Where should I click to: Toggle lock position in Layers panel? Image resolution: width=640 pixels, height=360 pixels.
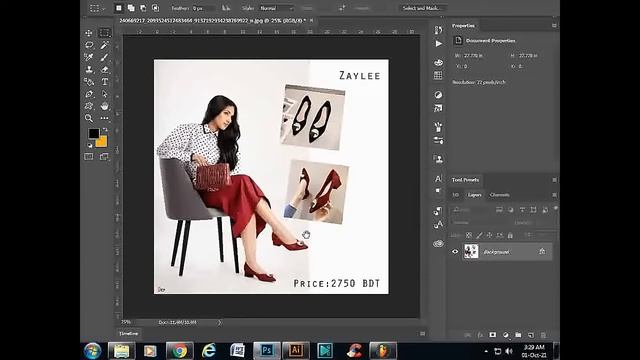[489, 235]
